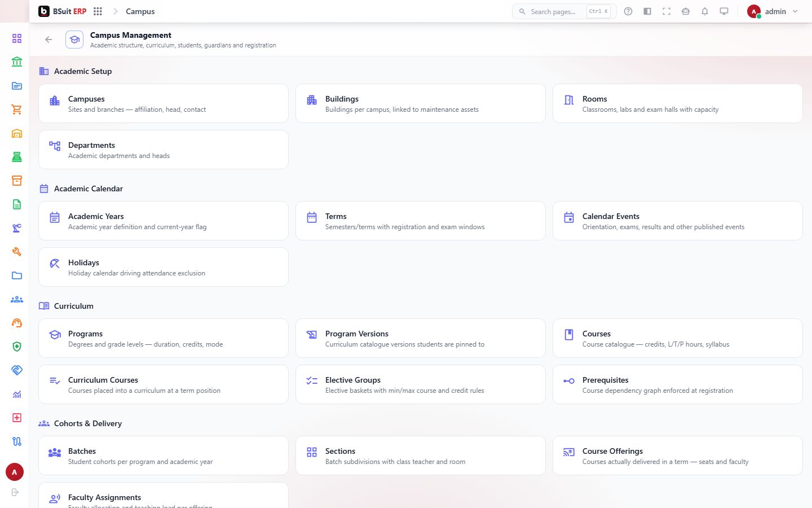Go back using the left arrow
812x508 pixels.
48,40
